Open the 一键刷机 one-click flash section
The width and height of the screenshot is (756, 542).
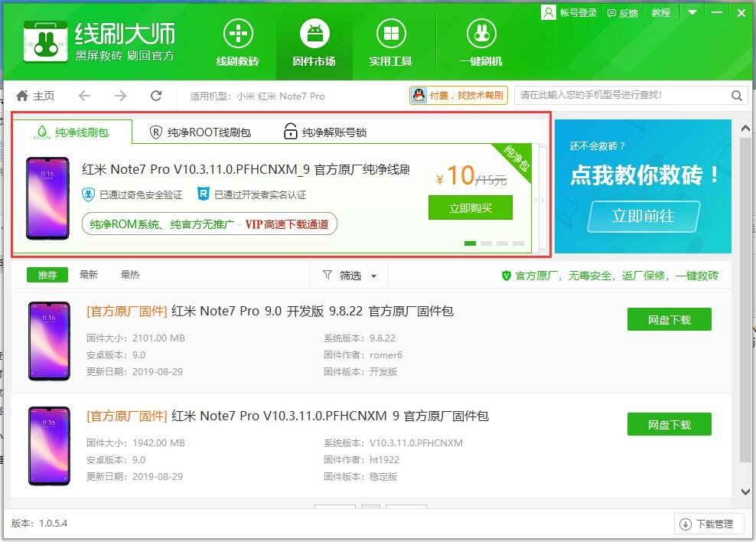pos(481,44)
